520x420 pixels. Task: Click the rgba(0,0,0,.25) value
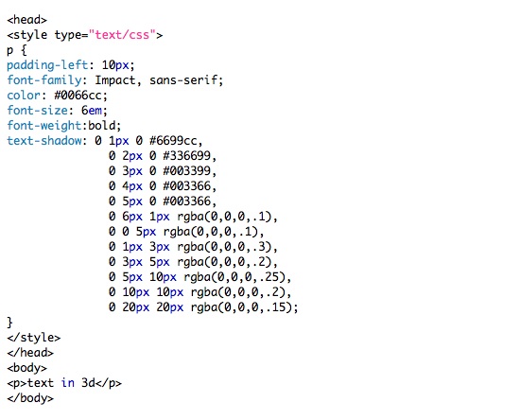click(234, 277)
